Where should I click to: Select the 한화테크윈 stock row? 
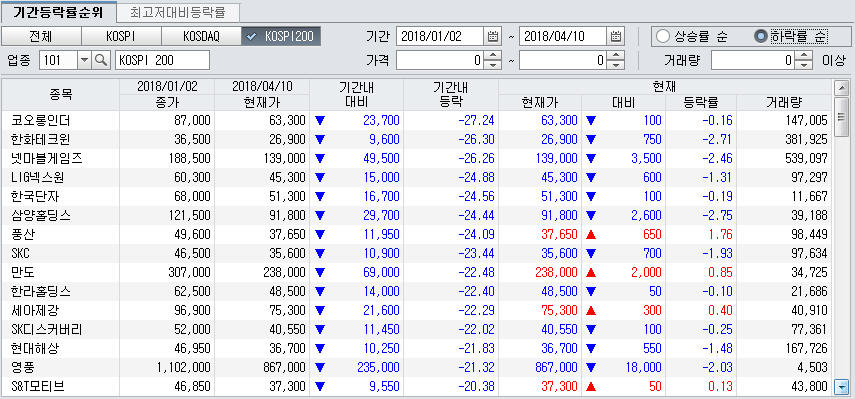click(417, 140)
